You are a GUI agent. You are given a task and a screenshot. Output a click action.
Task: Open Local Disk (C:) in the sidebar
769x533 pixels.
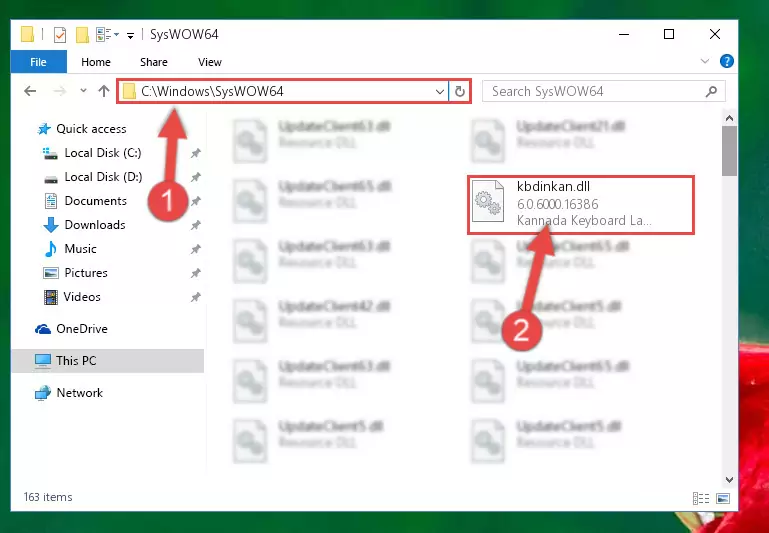click(x=103, y=153)
